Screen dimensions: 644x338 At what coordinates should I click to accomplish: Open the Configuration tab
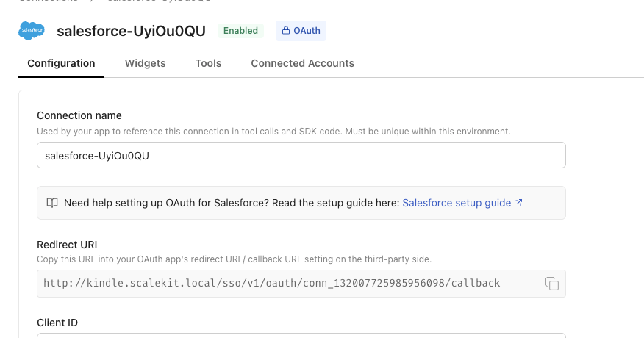[61, 63]
